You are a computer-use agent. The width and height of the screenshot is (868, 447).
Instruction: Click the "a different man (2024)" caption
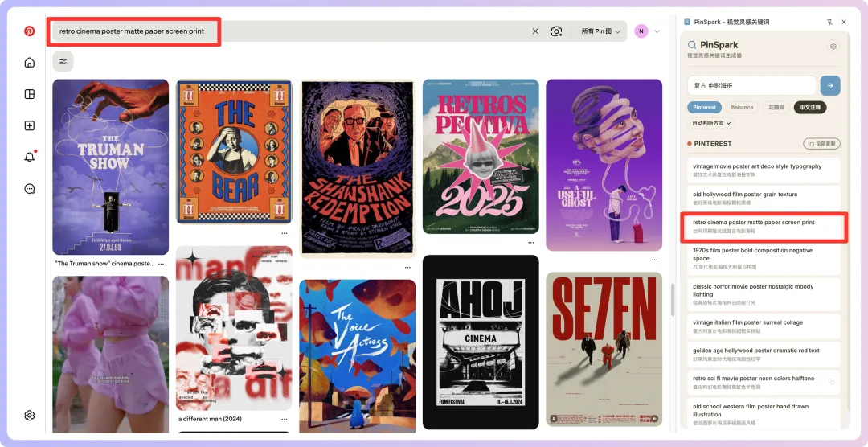click(x=210, y=420)
